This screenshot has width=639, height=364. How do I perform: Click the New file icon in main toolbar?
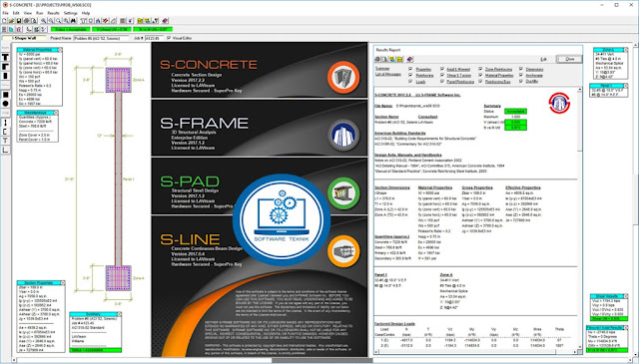pyautogui.click(x=4, y=20)
